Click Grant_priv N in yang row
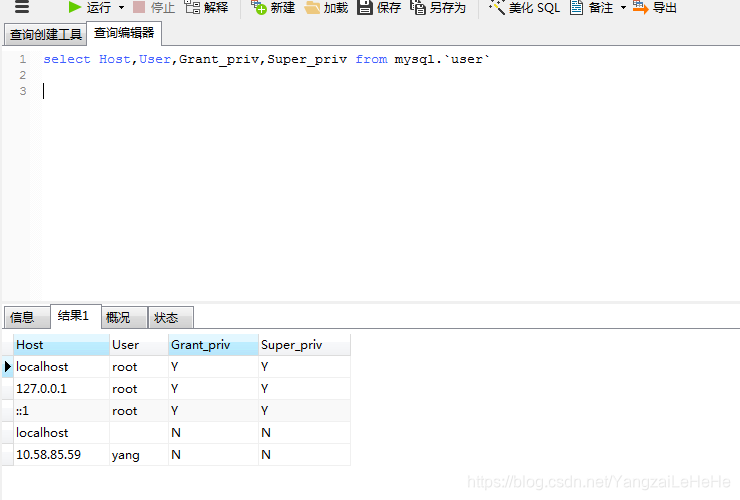The height and width of the screenshot is (500, 740). [213, 455]
